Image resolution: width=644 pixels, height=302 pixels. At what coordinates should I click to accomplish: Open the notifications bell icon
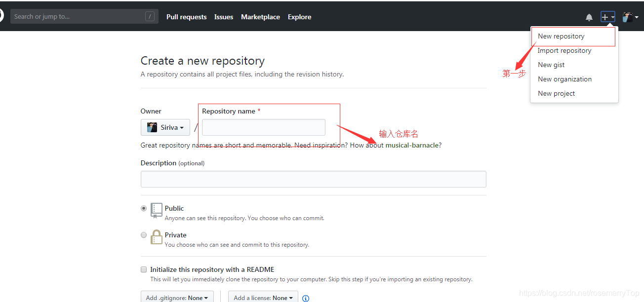click(x=589, y=17)
